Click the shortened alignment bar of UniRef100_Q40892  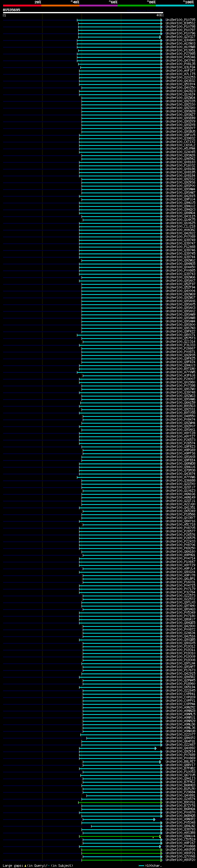(x=118, y=749)
